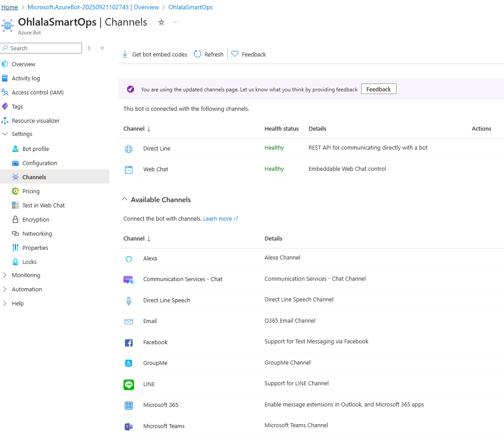The width and height of the screenshot is (504, 440).
Task: Select the Microsoft Teams channel icon
Action: [x=129, y=426]
